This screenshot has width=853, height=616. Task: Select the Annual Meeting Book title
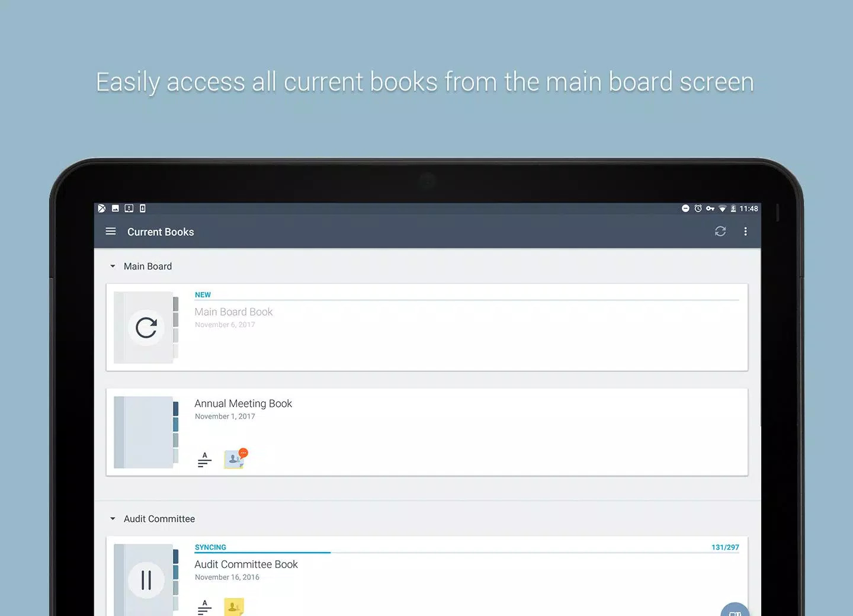[243, 404]
